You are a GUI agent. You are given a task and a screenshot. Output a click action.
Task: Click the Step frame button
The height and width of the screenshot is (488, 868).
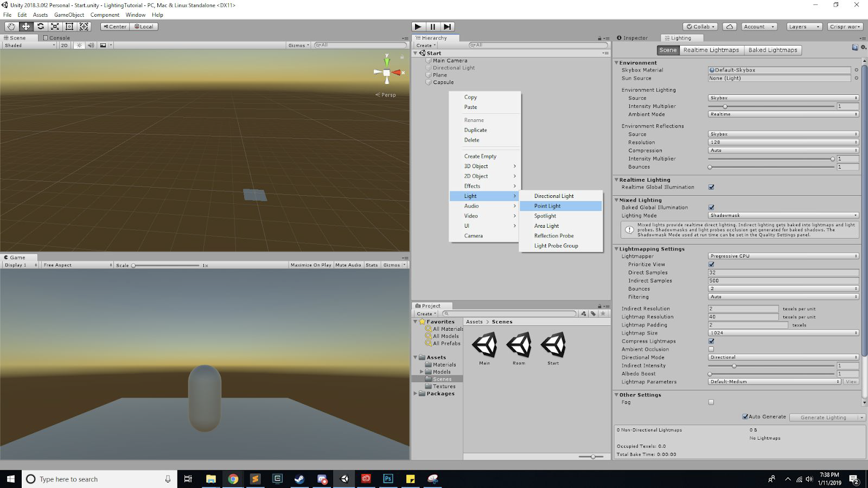[x=447, y=27]
